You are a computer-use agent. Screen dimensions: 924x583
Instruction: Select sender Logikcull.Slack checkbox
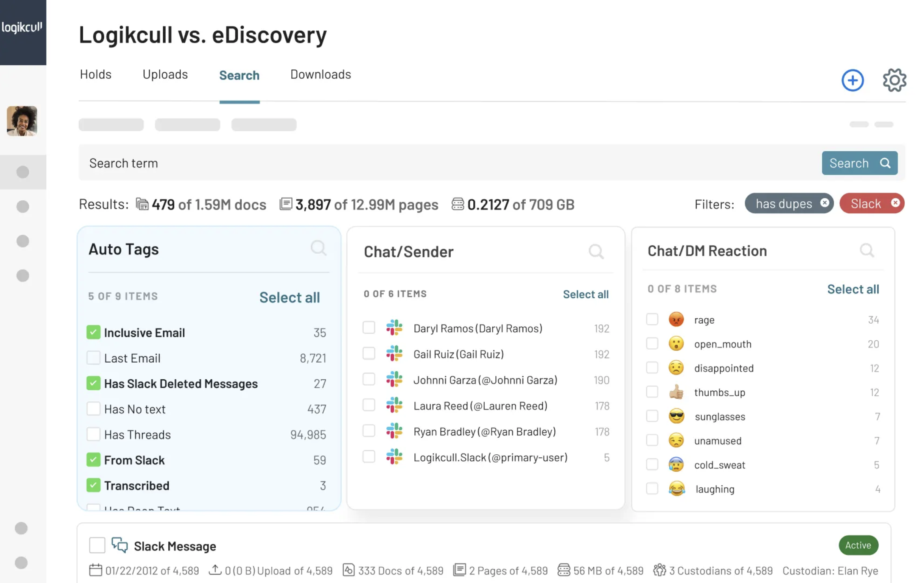[x=369, y=457]
